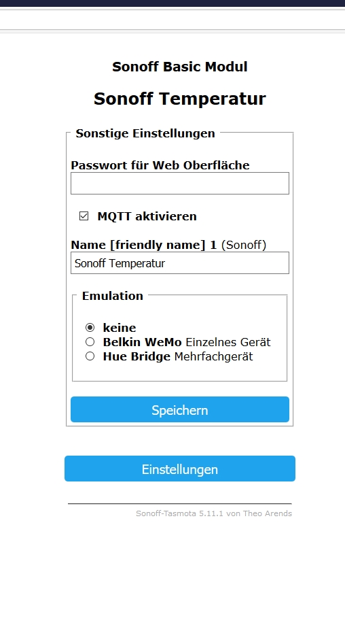
Task: Click the Emulation group legend
Action: (113, 296)
